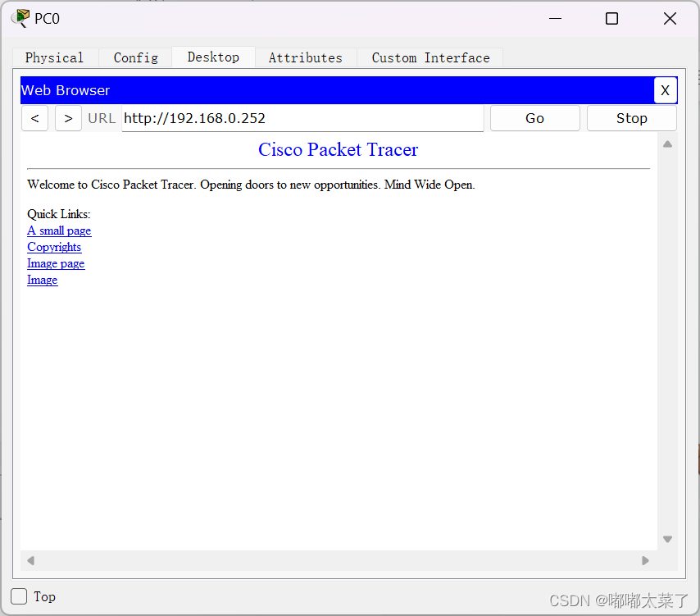
Task: Click the 'Welcome to Cisco Packet Tracer' sentence
Action: [x=251, y=185]
